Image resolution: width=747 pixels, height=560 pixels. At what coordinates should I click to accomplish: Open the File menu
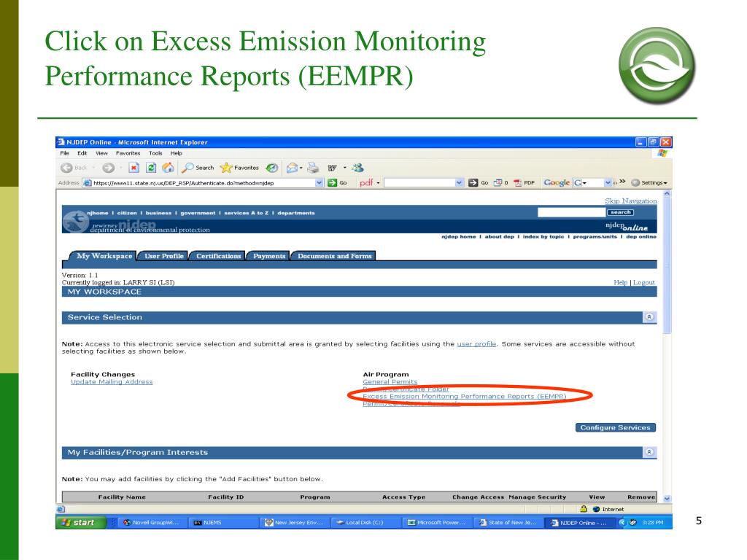click(64, 153)
